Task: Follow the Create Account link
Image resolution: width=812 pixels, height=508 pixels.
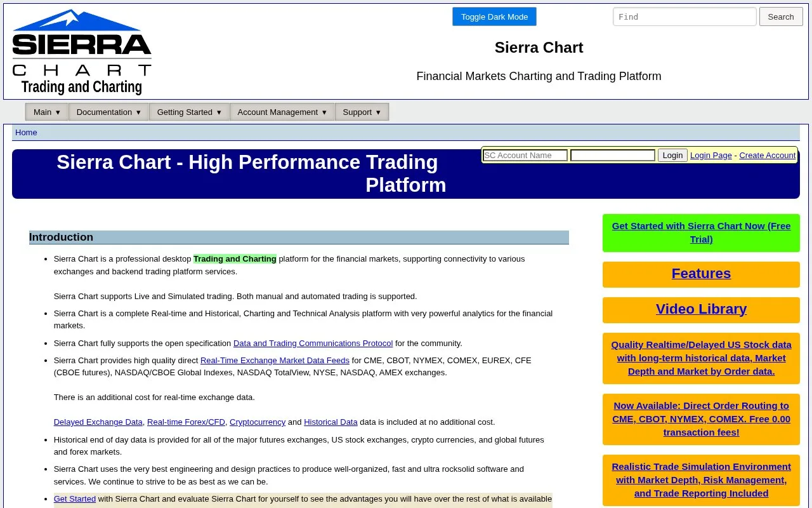Action: [767, 155]
